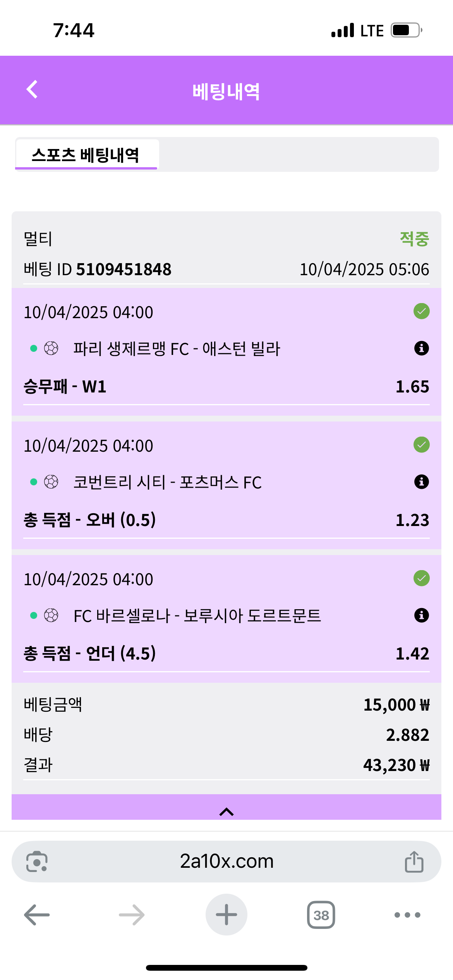Tap the 적중 status label

(414, 239)
